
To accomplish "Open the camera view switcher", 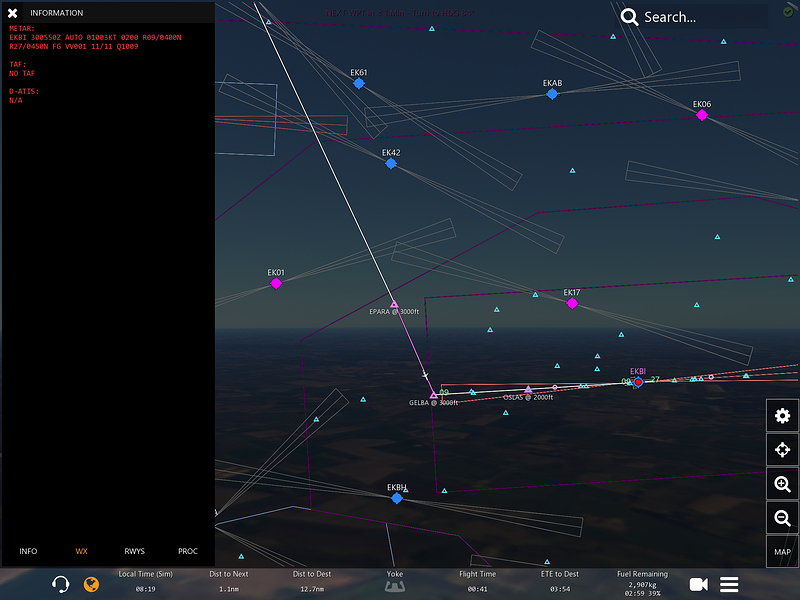I will [698, 584].
